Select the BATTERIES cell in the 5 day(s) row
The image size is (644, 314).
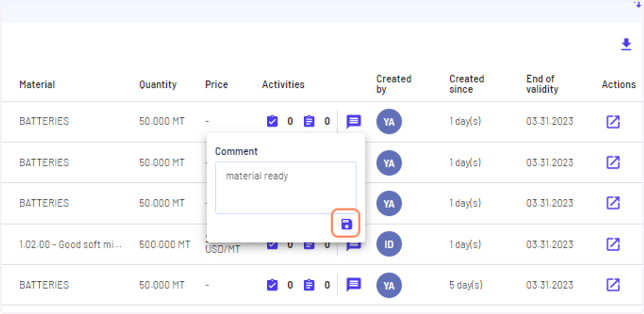pyautogui.click(x=44, y=285)
